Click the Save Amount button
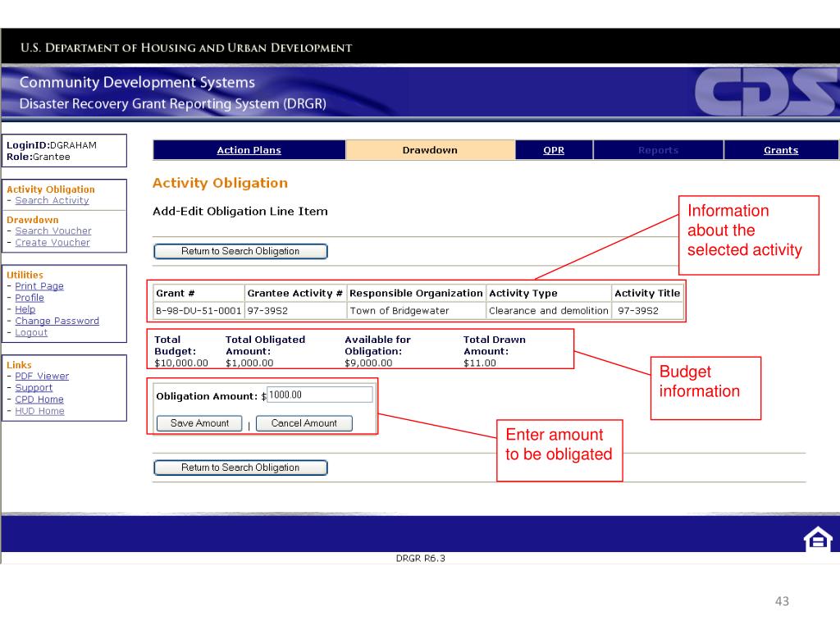Screen dimensions: 840x630 click(199, 423)
